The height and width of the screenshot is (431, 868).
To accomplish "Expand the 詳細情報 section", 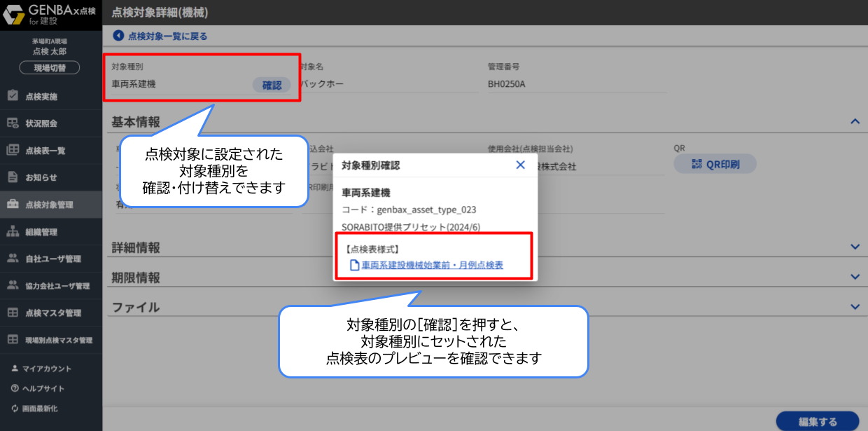I will point(854,247).
